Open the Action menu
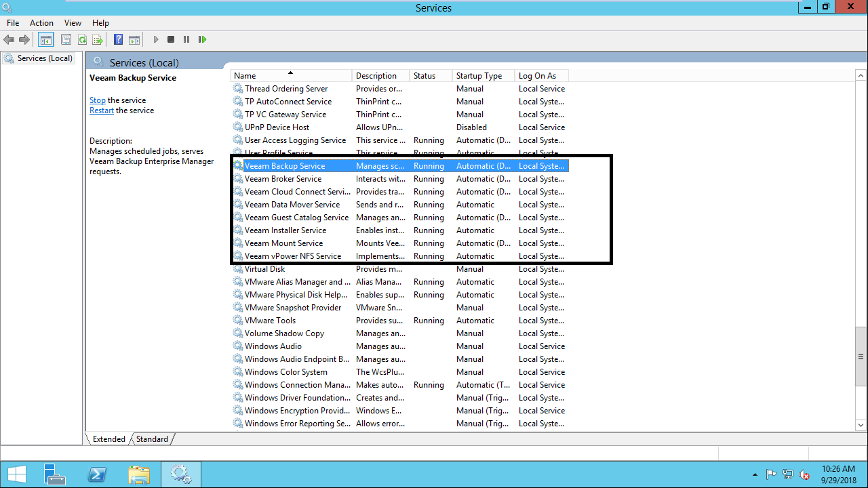This screenshot has width=868, height=488. (x=41, y=23)
